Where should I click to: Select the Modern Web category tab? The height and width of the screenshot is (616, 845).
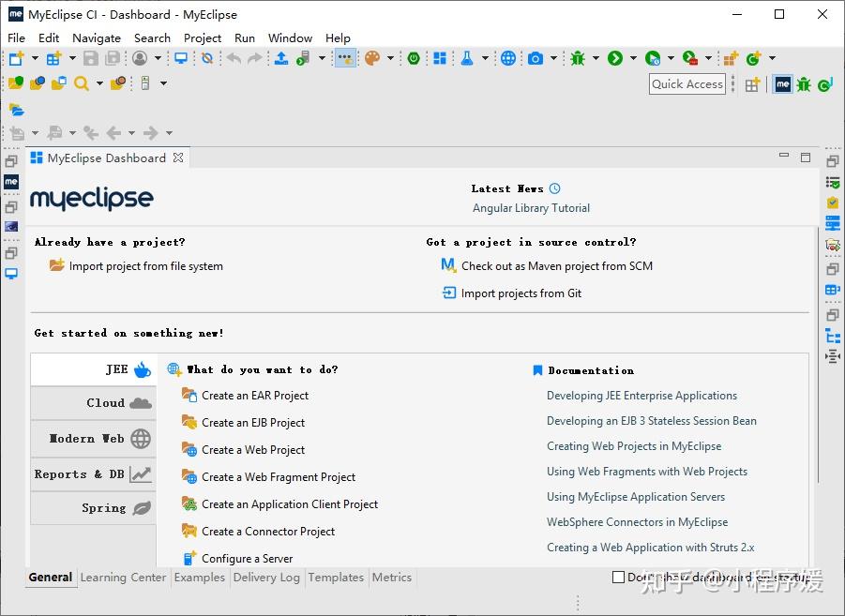(x=94, y=439)
